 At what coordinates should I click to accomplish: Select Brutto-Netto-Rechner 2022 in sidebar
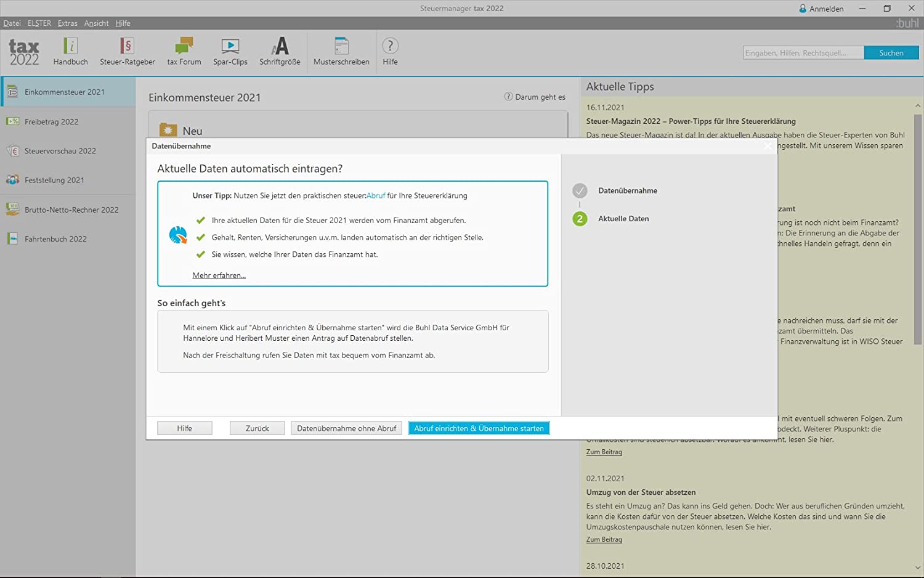tap(71, 210)
